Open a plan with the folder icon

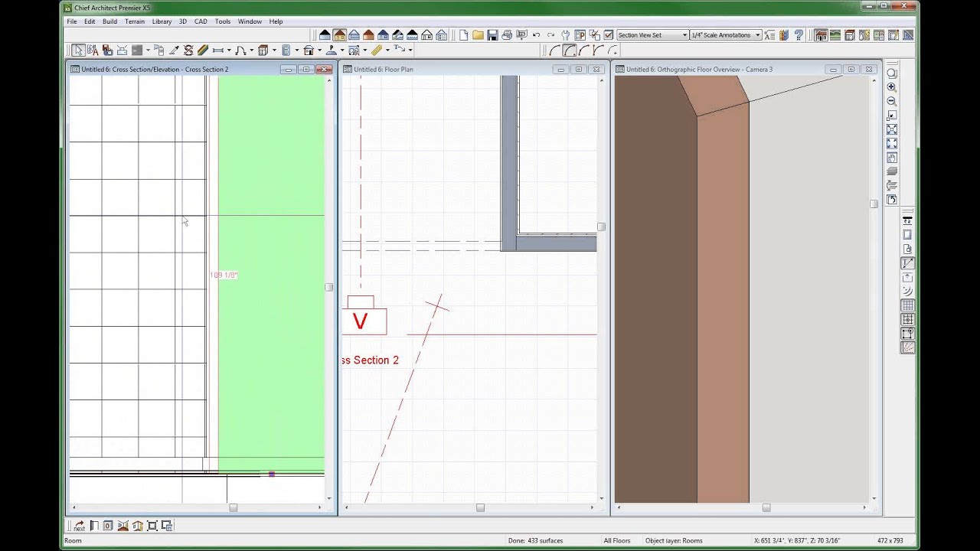[478, 35]
